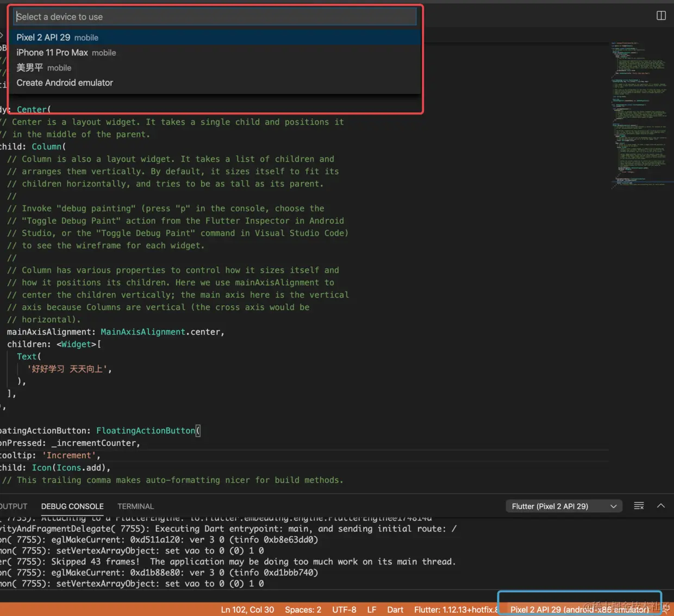Maximize panel with up chevron icon
Screen dimensions: 674x616
(661, 506)
